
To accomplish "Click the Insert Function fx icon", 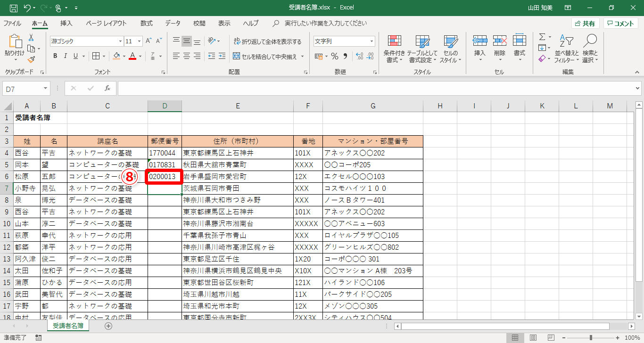I will pyautogui.click(x=107, y=88).
